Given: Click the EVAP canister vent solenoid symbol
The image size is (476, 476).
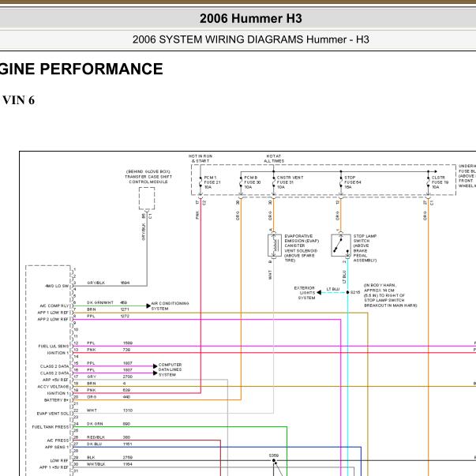Looking at the screenshot, I should tap(275, 245).
